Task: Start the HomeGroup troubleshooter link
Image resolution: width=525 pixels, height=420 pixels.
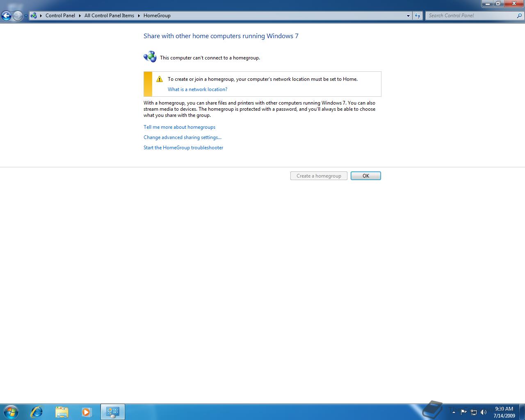Action: click(183, 148)
